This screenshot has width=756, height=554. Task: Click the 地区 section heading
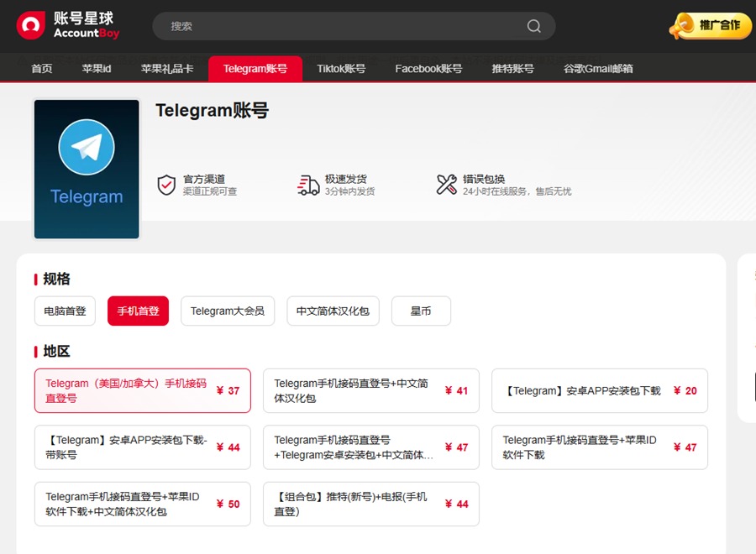click(x=56, y=351)
